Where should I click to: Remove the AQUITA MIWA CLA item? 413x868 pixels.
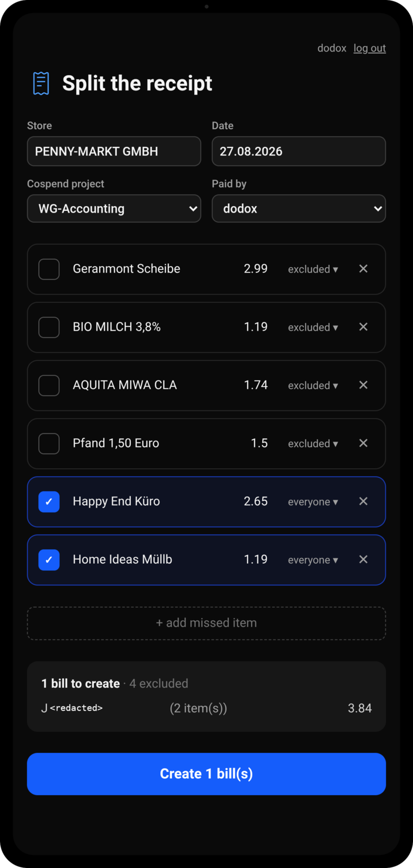tap(363, 385)
